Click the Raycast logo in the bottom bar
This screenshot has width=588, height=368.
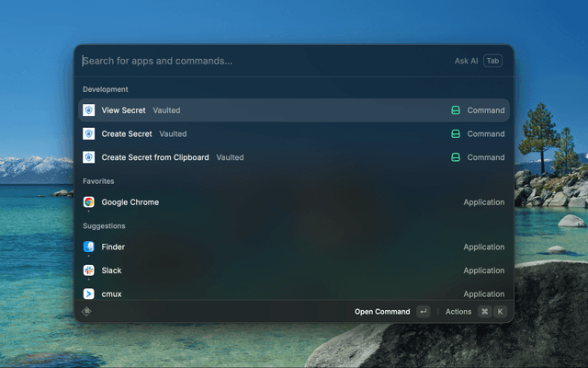(86, 311)
